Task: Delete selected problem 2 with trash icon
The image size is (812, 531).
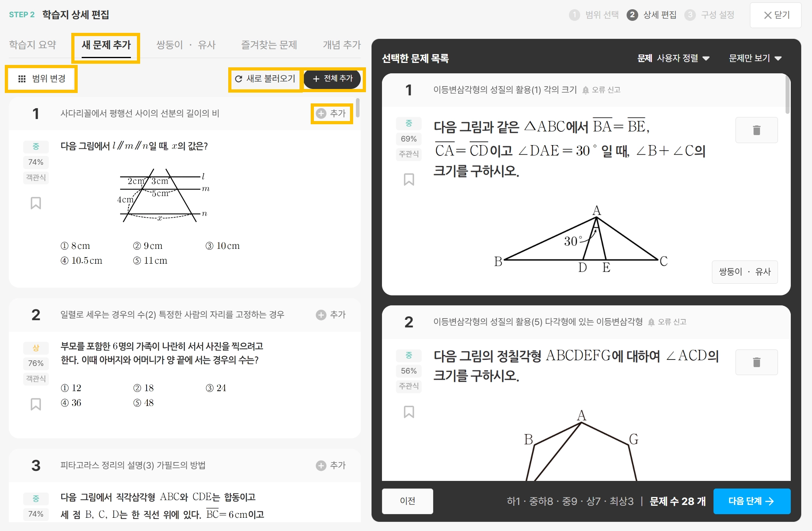Action: [x=756, y=362]
